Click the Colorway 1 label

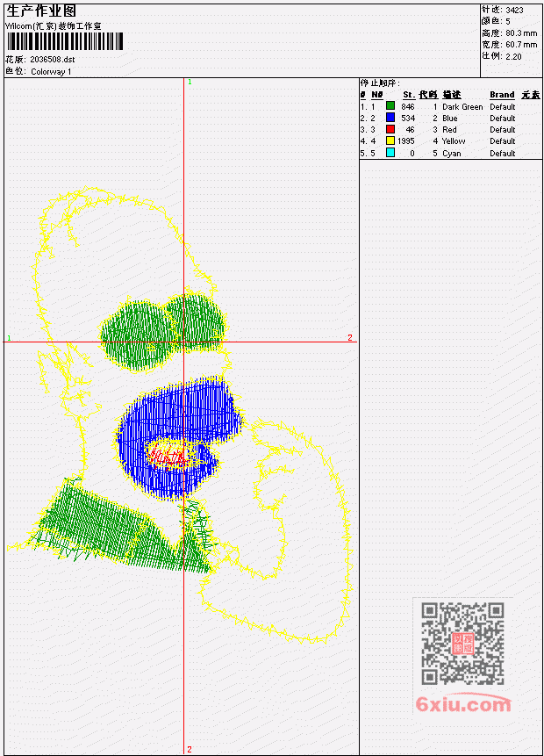coord(51,72)
